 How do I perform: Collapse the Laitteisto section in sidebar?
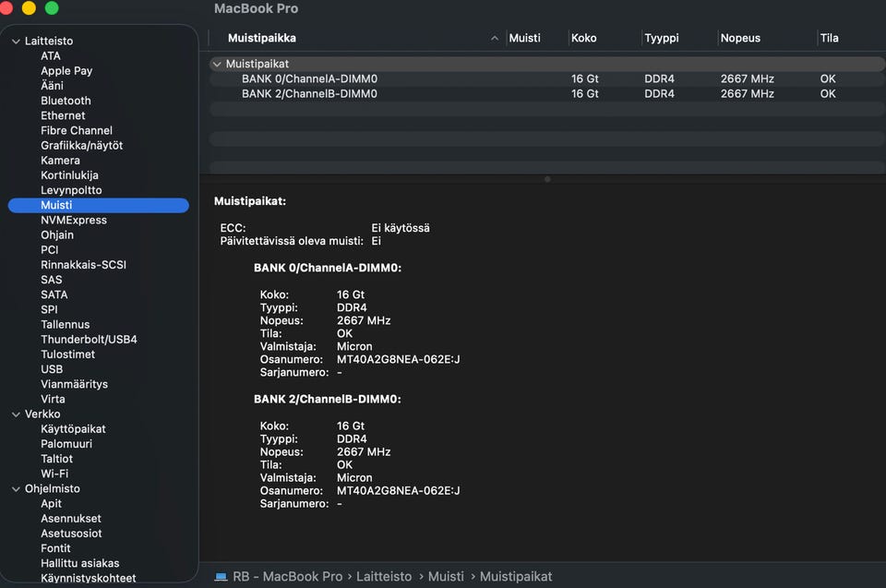pos(16,42)
